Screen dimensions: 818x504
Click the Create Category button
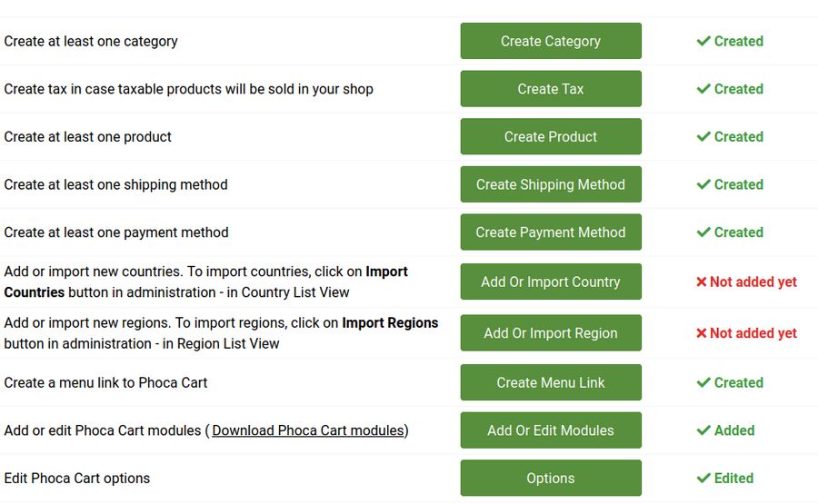(551, 41)
